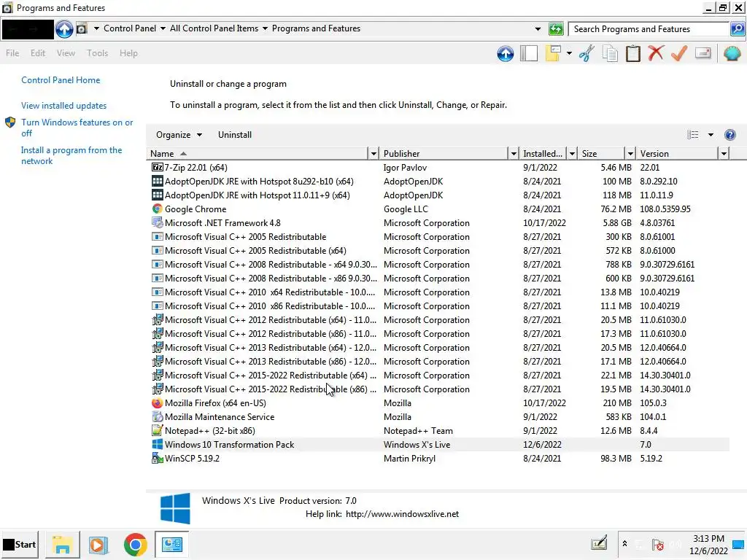Image resolution: width=747 pixels, height=560 pixels.
Task: Open the media player taskbar icon
Action: click(x=98, y=545)
